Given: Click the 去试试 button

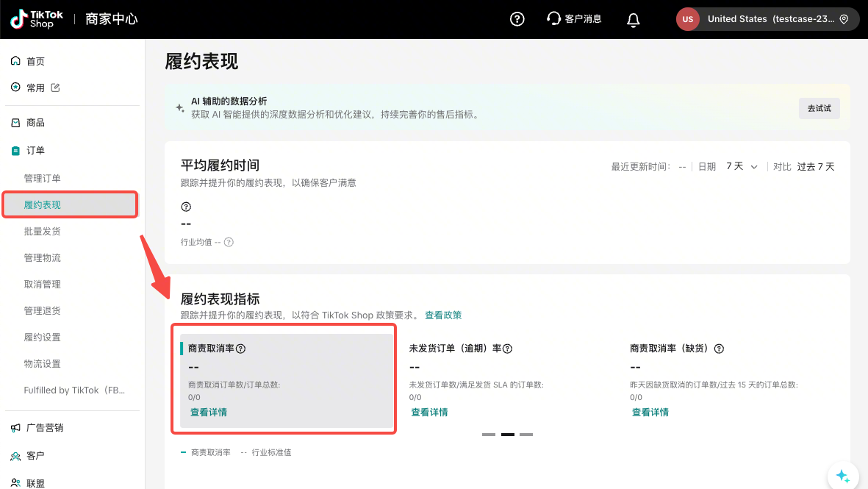Looking at the screenshot, I should 819,108.
